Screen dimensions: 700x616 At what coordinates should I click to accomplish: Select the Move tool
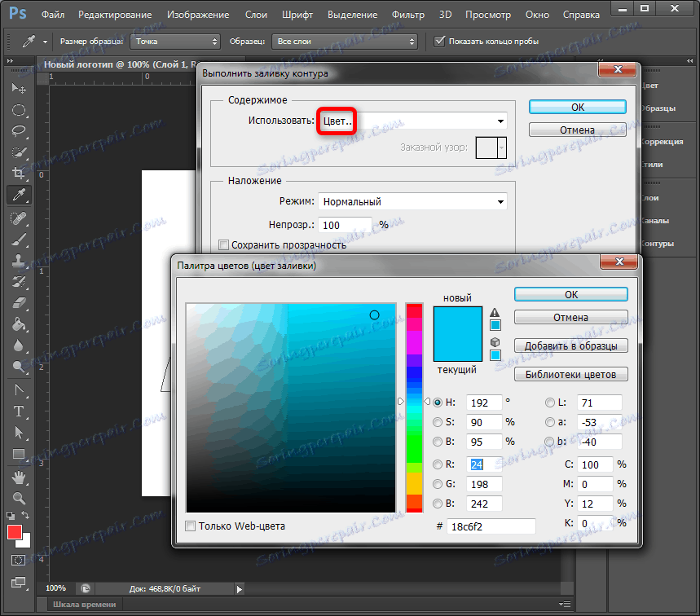[18, 88]
